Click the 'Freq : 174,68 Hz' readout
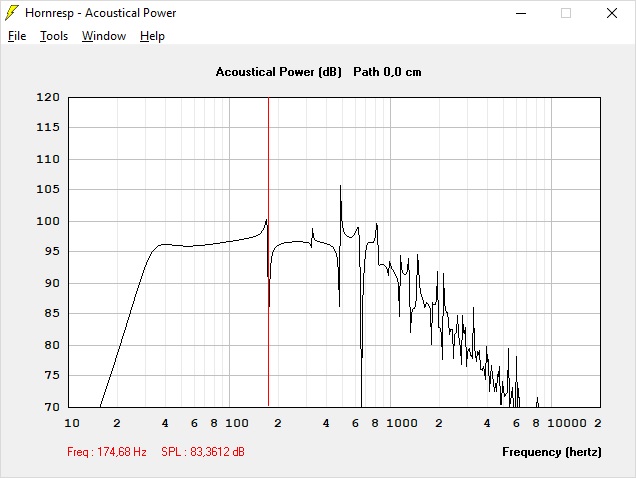This screenshot has height=478, width=636. tap(107, 452)
